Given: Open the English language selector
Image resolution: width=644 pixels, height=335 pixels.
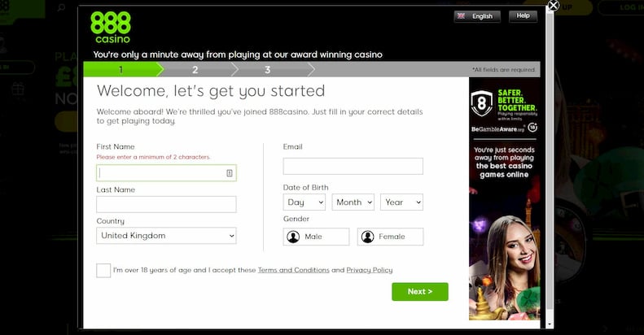Looking at the screenshot, I should click(477, 16).
